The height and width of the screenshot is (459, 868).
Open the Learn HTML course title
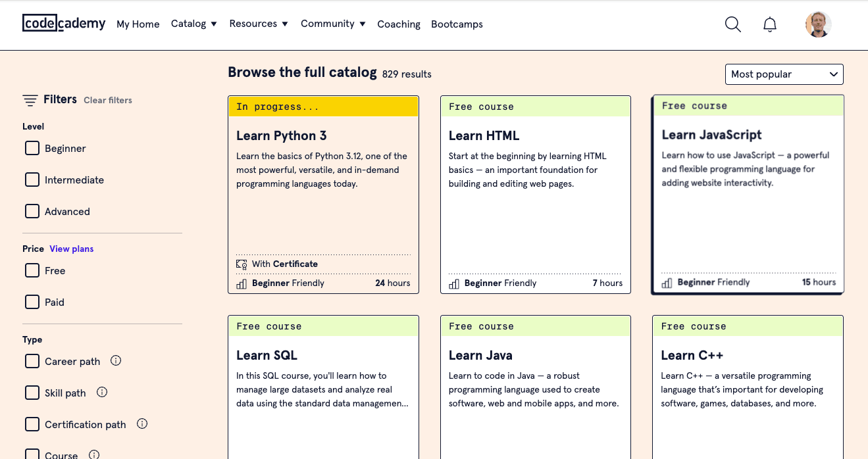484,135
